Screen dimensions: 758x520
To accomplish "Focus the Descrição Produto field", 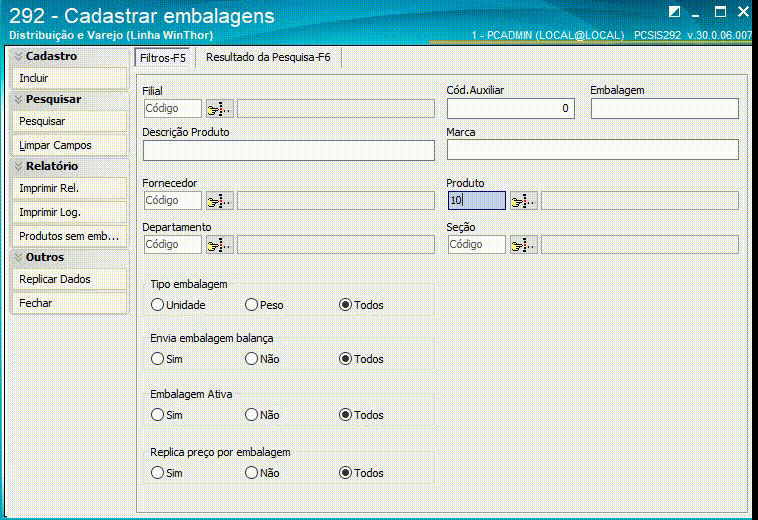I will (289, 150).
